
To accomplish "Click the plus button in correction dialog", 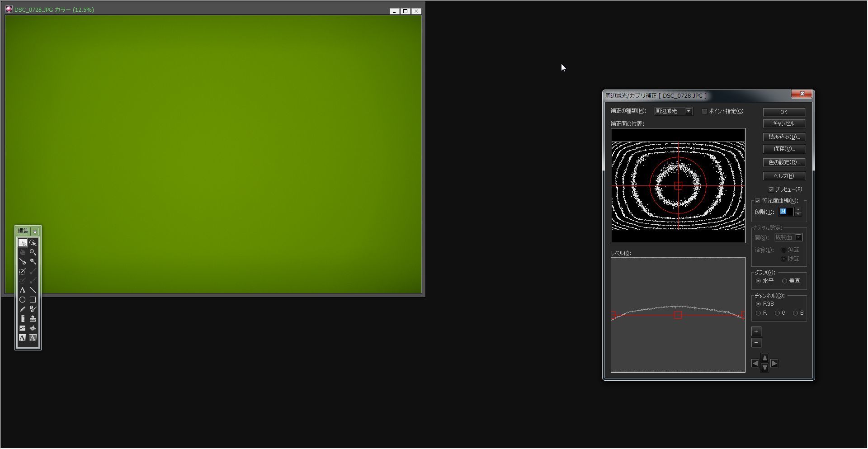I will coord(756,331).
